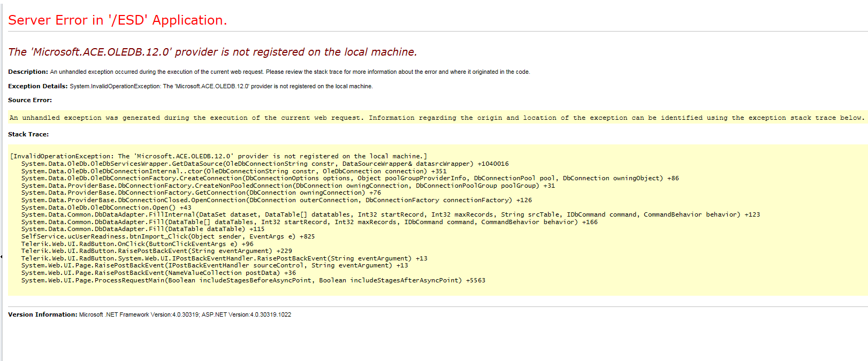Image resolution: width=868 pixels, height=361 pixels.
Task: Click the IPostBackEventHandler.RaisePostBackEvent +13 line
Action: pyautogui.click(x=224, y=258)
